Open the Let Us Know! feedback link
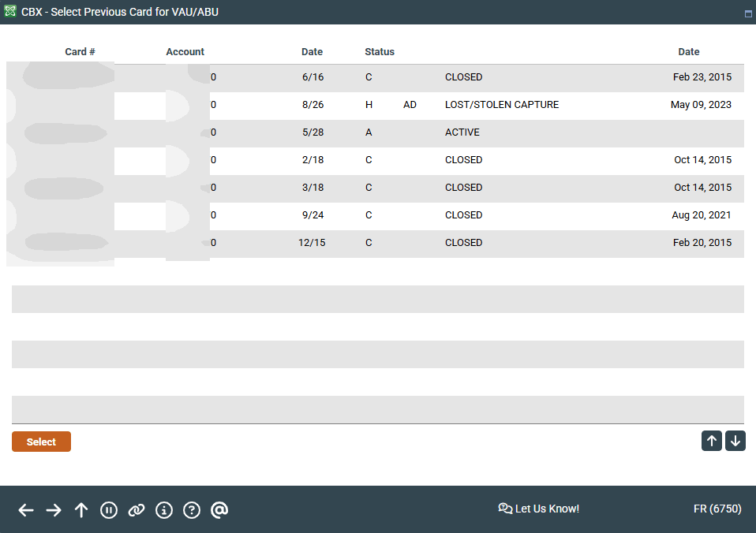Screen dimensions: 756x533 tap(539, 509)
